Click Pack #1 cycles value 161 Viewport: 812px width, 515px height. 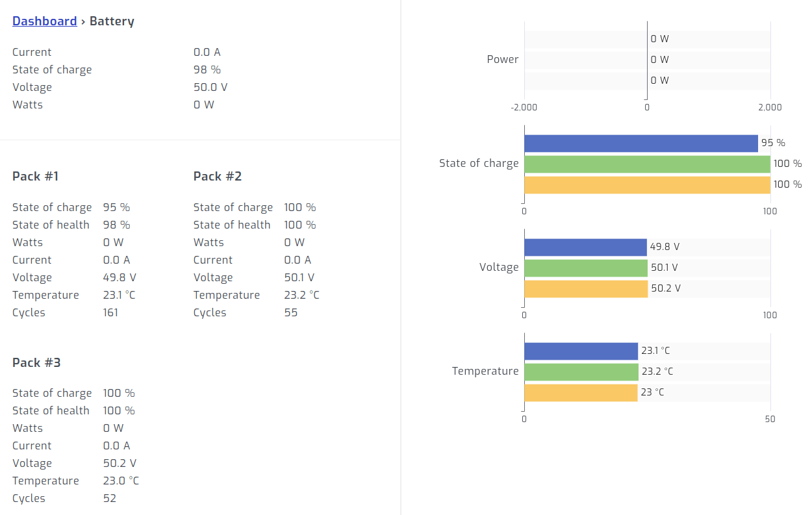click(x=110, y=312)
